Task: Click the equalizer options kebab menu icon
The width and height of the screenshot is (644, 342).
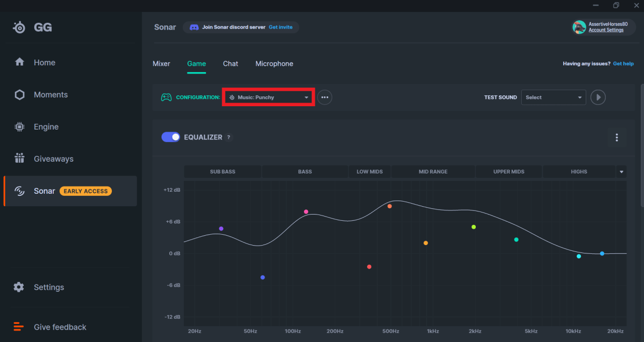Action: 617,137
